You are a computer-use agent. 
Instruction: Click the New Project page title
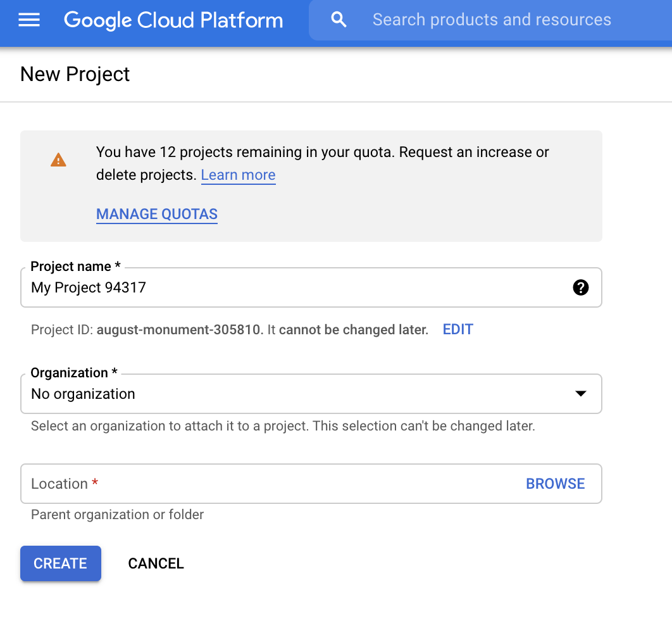point(75,74)
